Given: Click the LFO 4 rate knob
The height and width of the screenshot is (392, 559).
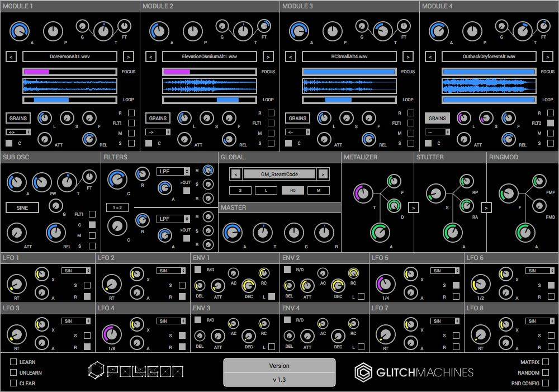Looking at the screenshot, I should 111,334.
